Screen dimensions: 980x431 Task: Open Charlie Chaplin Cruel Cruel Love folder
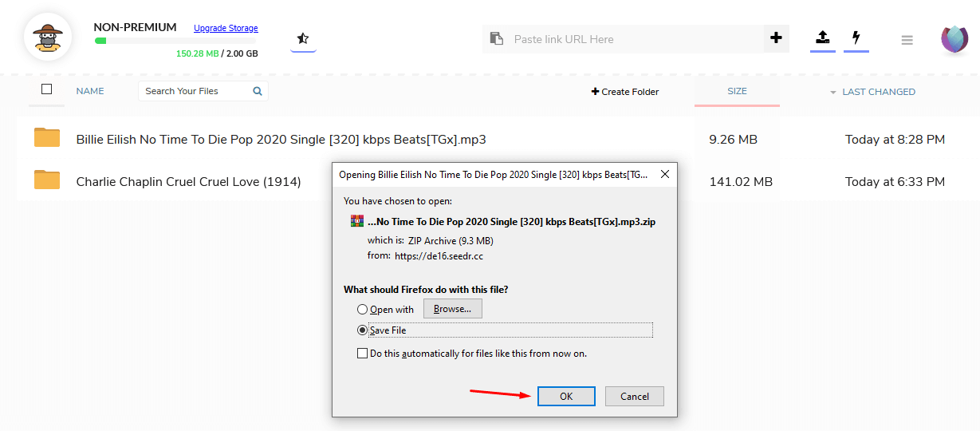click(x=188, y=181)
